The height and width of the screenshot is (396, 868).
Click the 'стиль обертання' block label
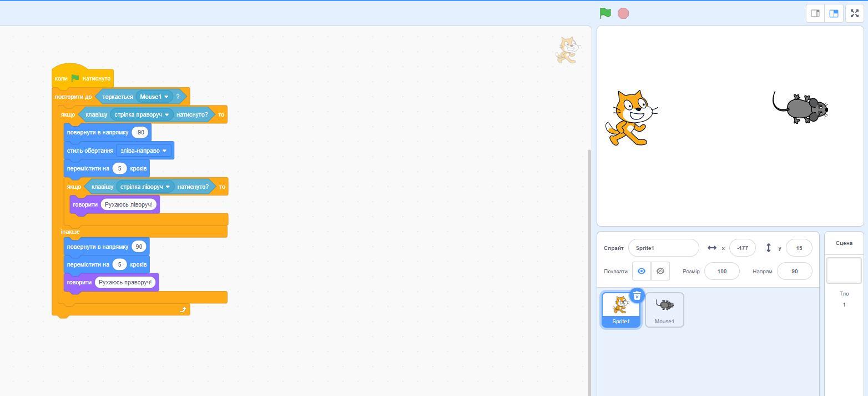90,151
